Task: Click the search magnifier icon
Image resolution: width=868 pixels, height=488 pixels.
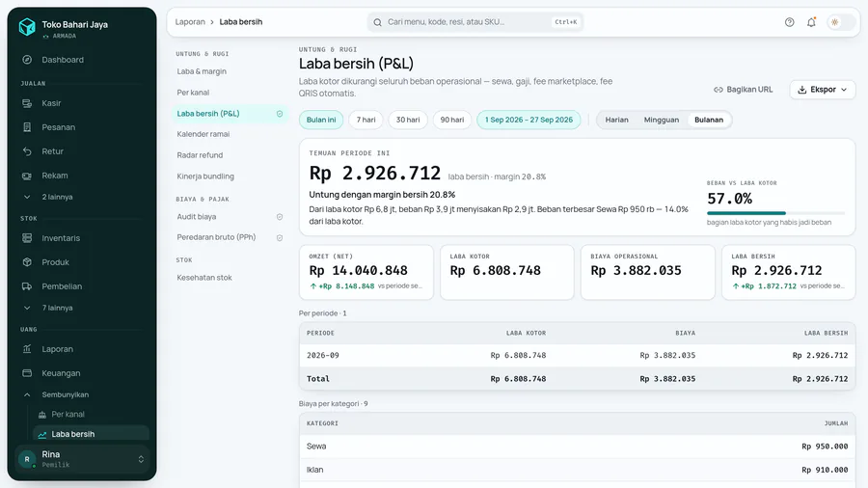Action: (377, 22)
